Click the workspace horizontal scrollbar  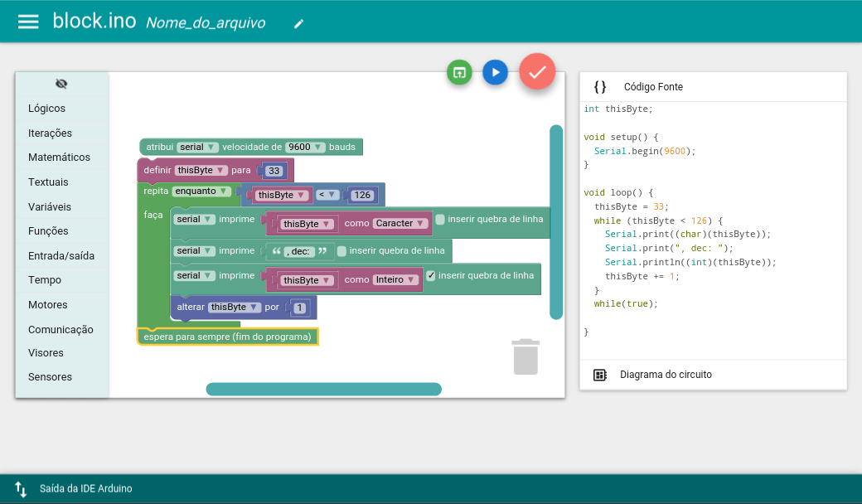tap(323, 390)
